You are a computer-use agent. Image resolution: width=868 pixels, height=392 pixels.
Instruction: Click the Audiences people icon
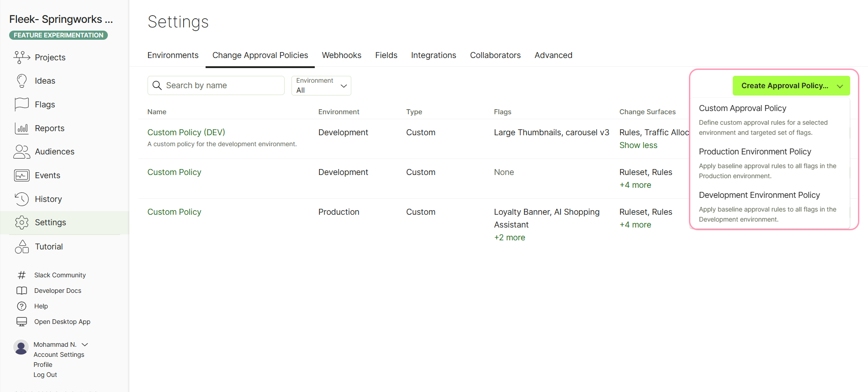pos(22,152)
